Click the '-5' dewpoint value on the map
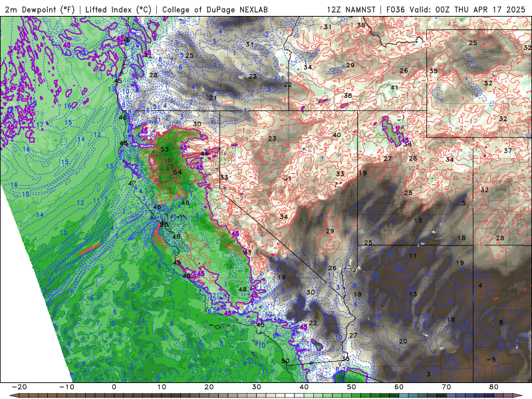532x399 pixels. [491, 360]
